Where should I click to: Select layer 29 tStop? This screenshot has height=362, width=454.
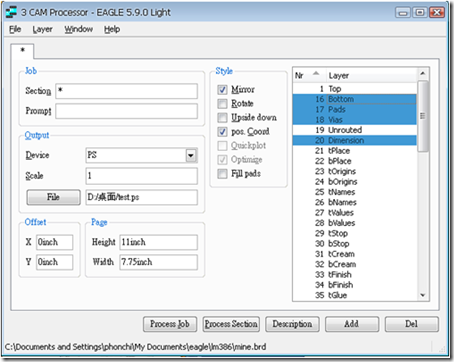355,233
